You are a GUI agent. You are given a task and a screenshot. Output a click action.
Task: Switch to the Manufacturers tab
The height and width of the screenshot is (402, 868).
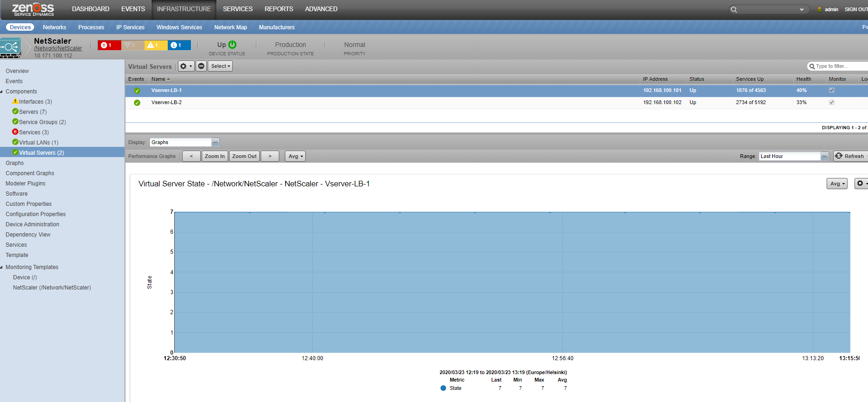point(277,27)
